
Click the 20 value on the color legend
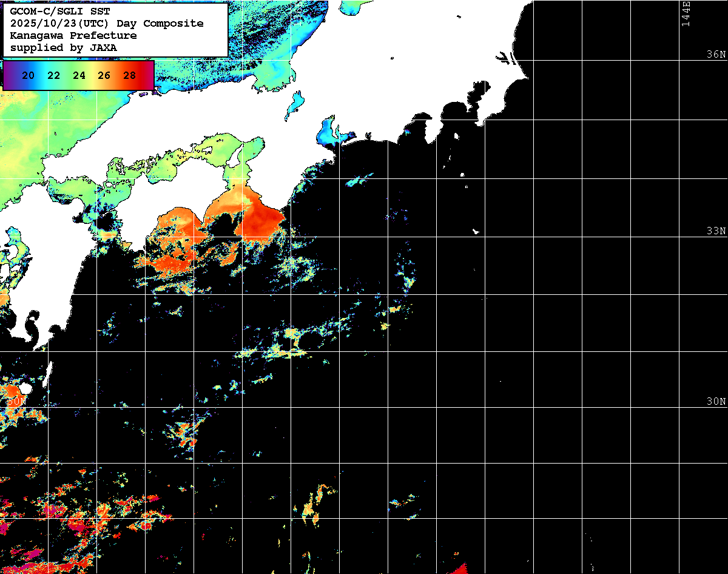(x=28, y=75)
